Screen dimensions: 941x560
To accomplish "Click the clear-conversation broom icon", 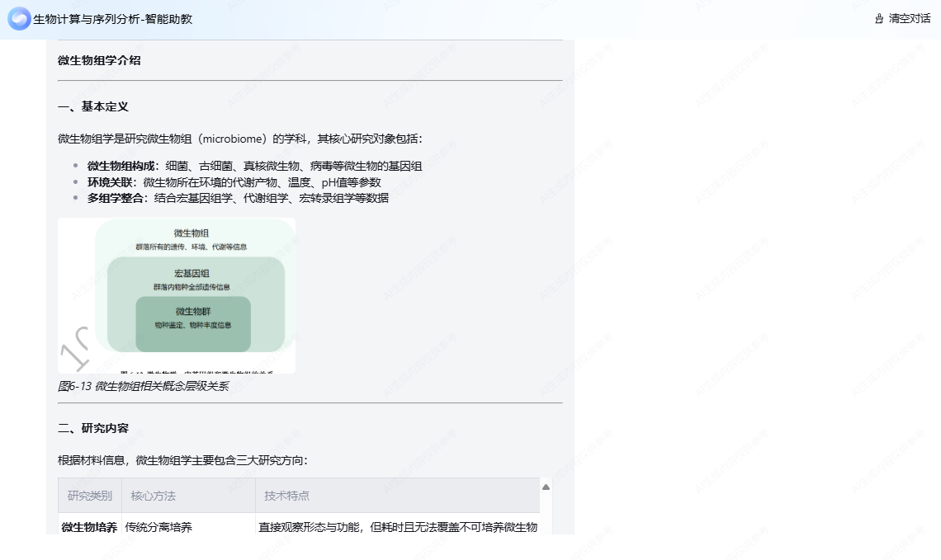I will tap(879, 19).
